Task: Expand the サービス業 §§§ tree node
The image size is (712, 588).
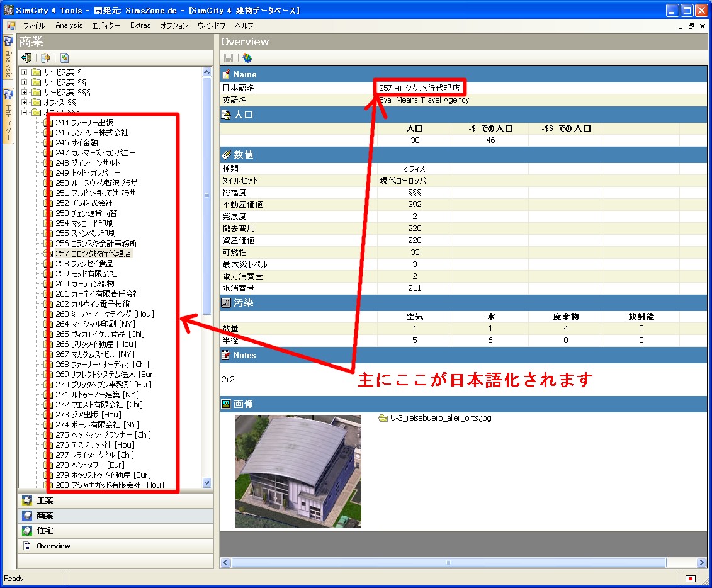Action: (x=25, y=92)
